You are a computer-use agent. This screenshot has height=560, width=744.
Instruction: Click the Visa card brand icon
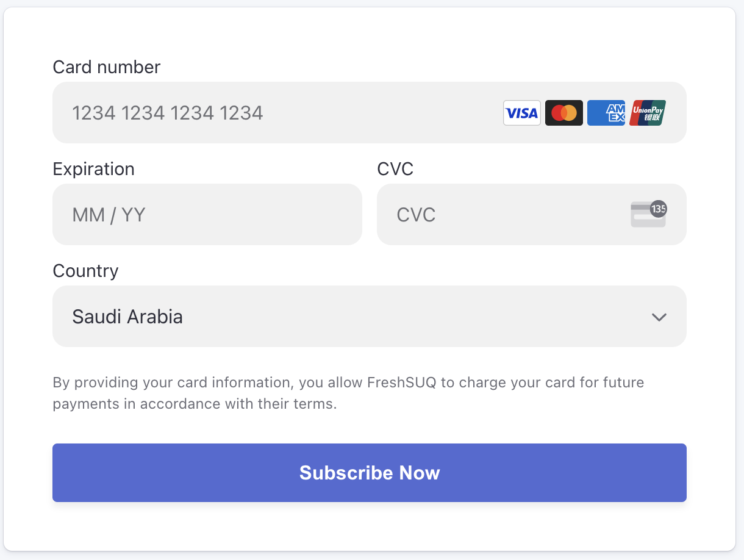click(x=521, y=113)
